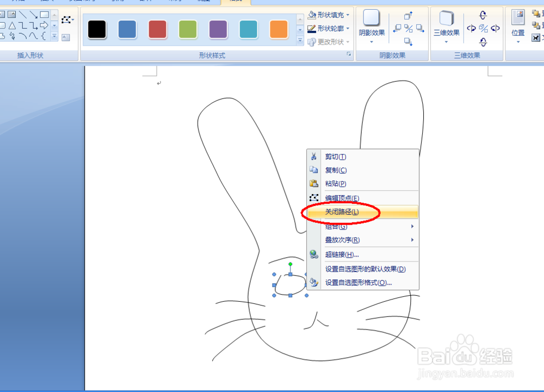Screen dimensions: 544x392
Task: Choose 粘贴(P) from context menu
Action: (362, 184)
